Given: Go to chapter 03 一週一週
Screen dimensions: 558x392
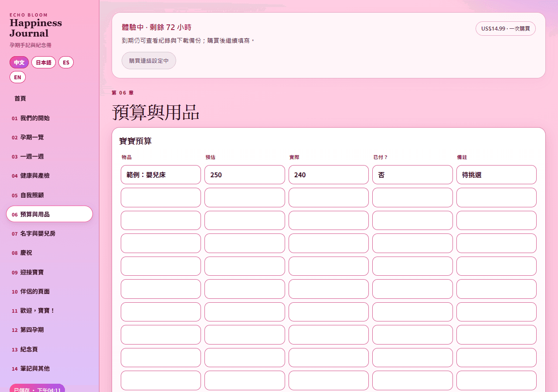Looking at the screenshot, I should click(x=49, y=156).
